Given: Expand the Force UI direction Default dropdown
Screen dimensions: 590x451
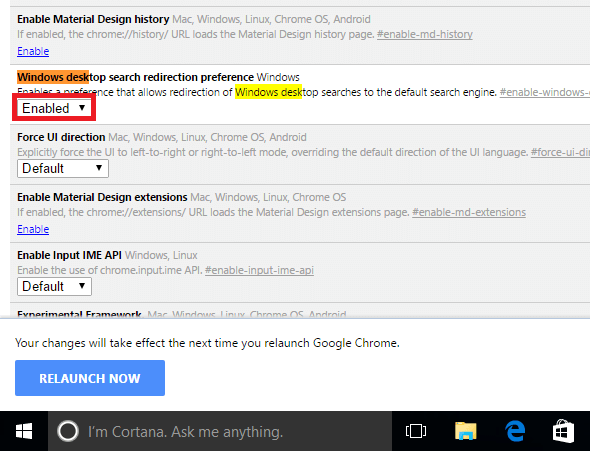Looking at the screenshot, I should (63, 168).
